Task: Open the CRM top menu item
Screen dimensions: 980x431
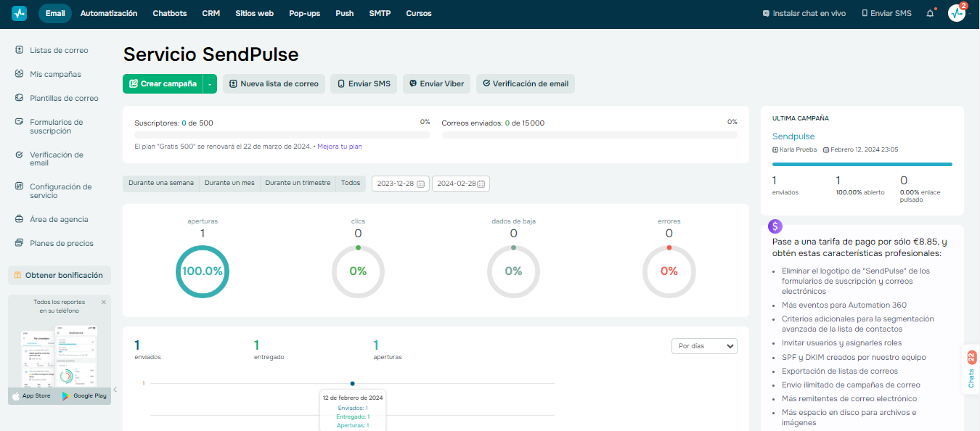Action: [211, 13]
